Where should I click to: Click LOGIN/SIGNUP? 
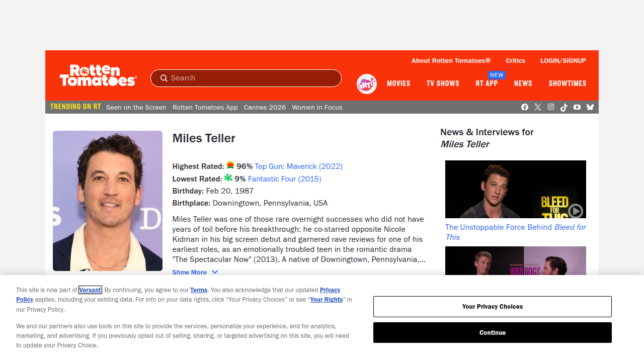pos(563,60)
